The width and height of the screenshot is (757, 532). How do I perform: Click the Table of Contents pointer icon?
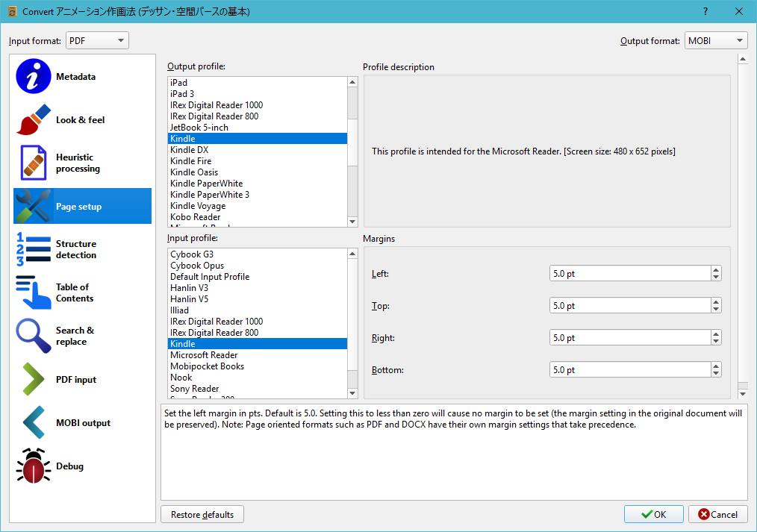point(34,292)
